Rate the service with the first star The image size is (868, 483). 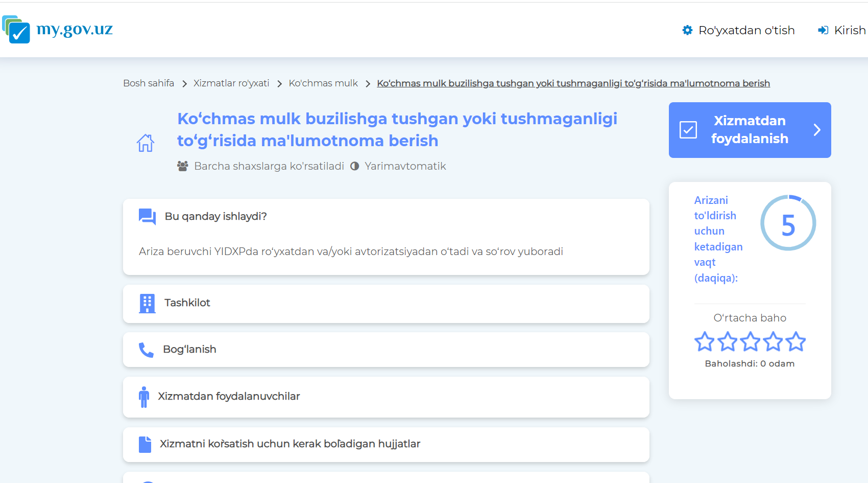point(705,341)
